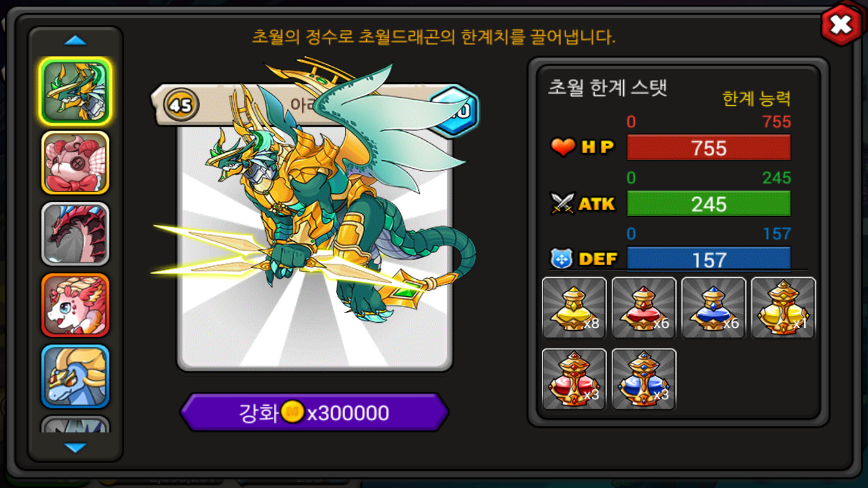Select the large yellow essence potion x1
868x488 pixels.
coord(784,308)
